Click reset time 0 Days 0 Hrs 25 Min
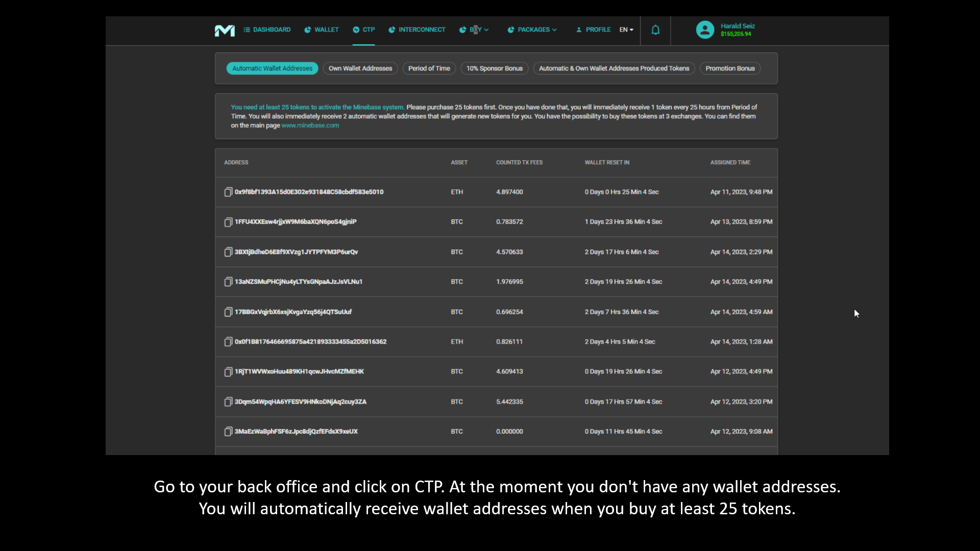 click(x=622, y=192)
